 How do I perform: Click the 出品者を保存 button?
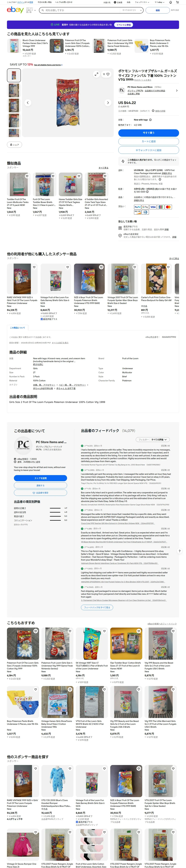41,493
